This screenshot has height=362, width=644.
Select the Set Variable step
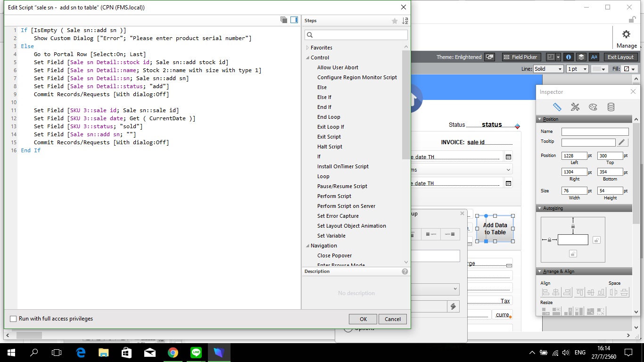pyautogui.click(x=331, y=236)
